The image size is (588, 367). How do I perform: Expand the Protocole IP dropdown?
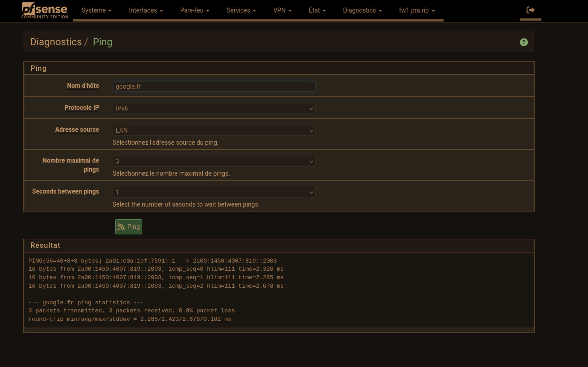click(x=214, y=108)
